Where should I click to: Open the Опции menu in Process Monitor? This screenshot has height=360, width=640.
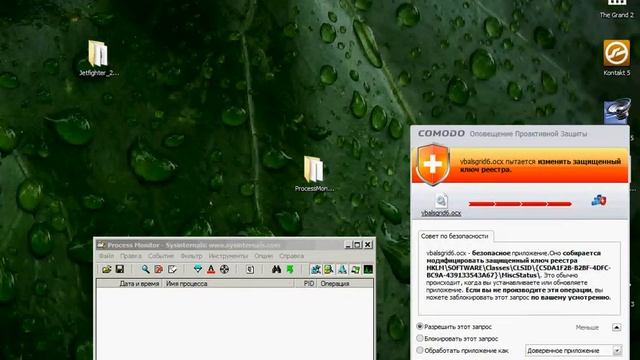(264, 256)
